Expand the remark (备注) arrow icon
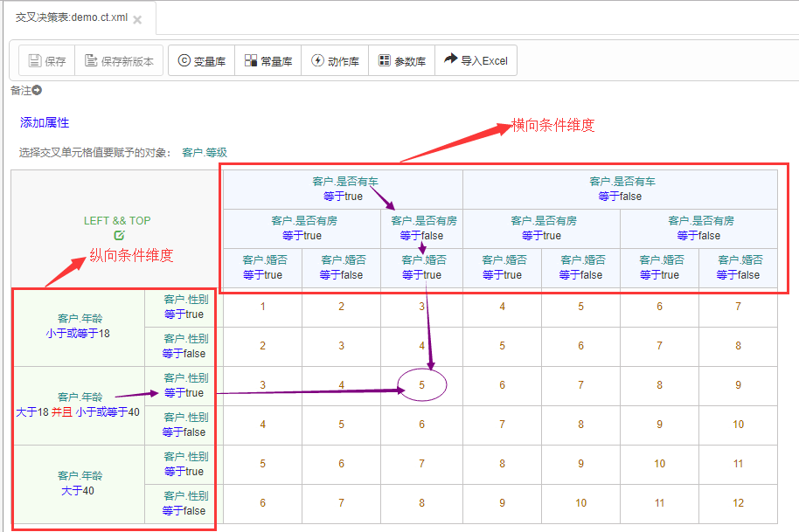This screenshot has height=532, width=799. [x=37, y=90]
